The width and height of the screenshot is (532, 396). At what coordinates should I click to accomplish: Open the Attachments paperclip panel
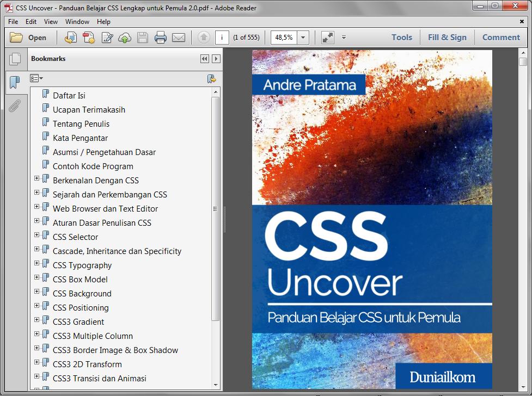[15, 106]
